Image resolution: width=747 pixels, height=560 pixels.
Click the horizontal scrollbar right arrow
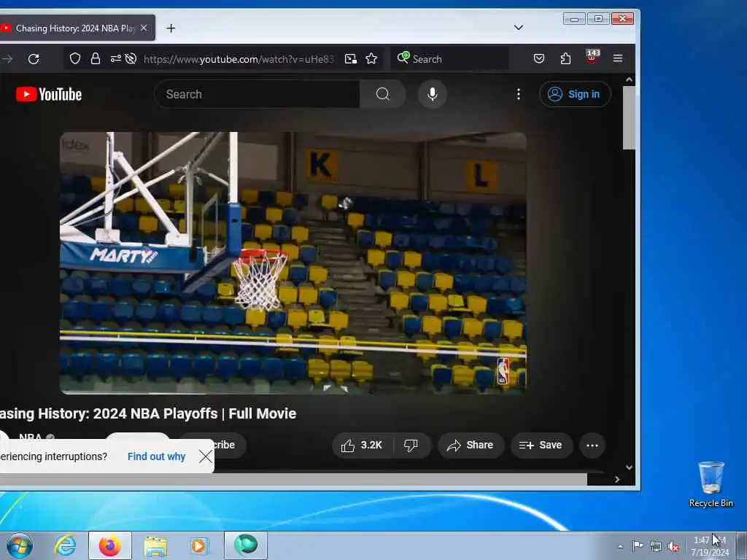617,480
